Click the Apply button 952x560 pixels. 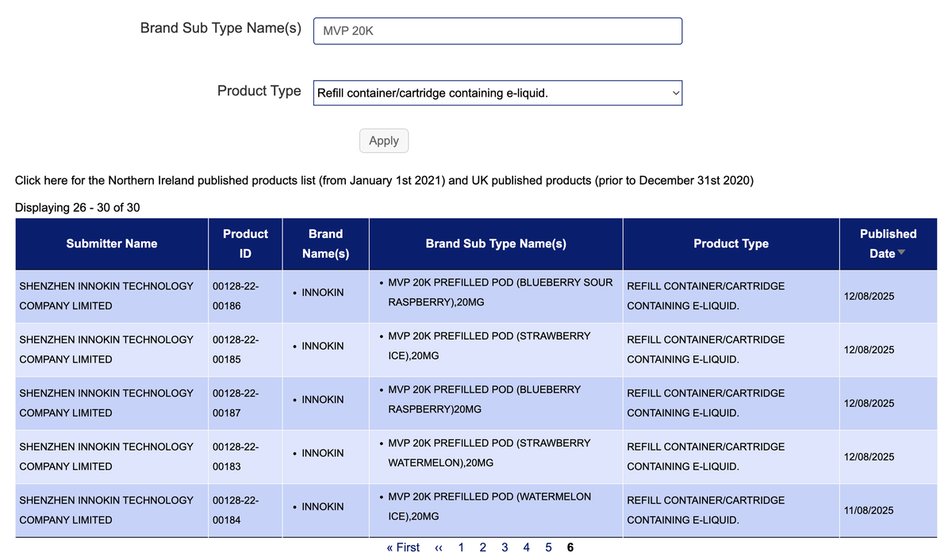pos(384,140)
